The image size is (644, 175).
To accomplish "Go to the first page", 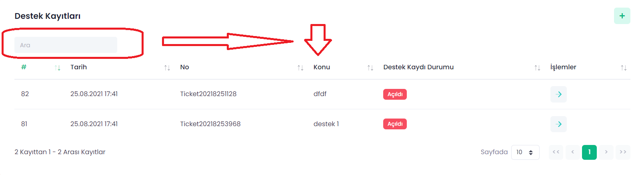I will point(556,152).
